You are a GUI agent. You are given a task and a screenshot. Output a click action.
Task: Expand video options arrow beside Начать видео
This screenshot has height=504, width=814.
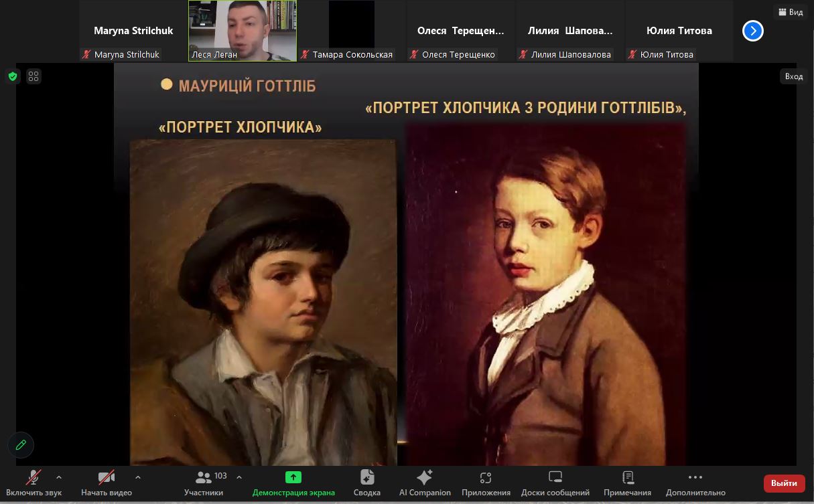coord(138,477)
